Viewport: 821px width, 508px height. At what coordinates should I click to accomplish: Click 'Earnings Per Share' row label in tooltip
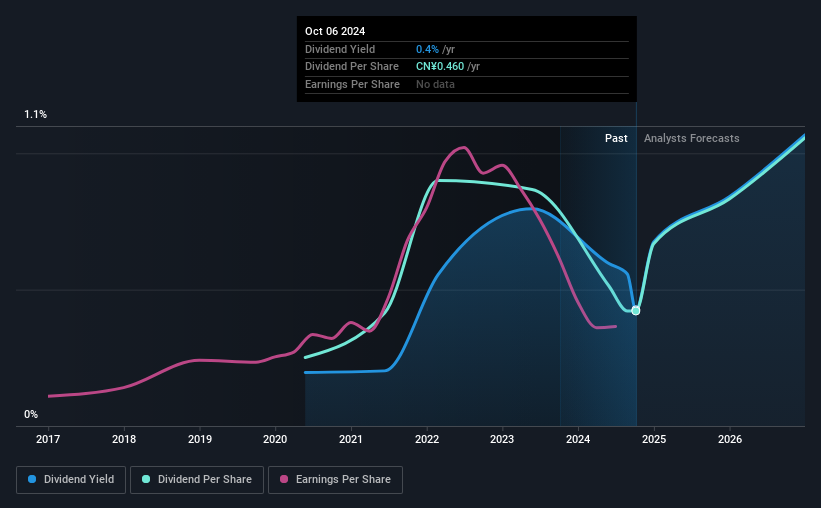click(352, 84)
